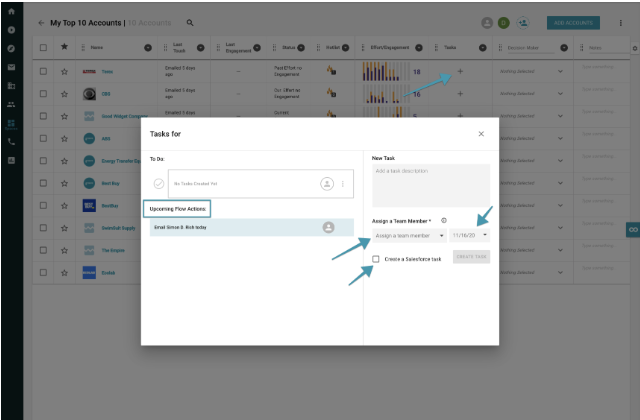The height and width of the screenshot is (420, 640).
Task: Click the ADD ACCOUNTS button
Action: coord(573,23)
